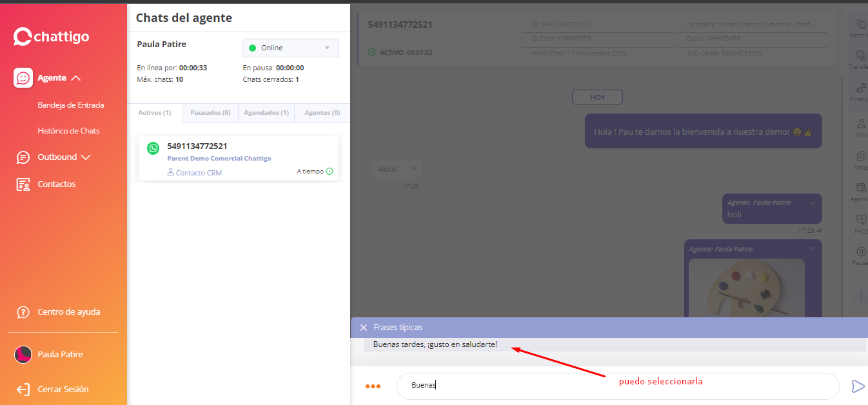This screenshot has width=868, height=405.
Task: Click the send message arrow icon
Action: click(857, 386)
